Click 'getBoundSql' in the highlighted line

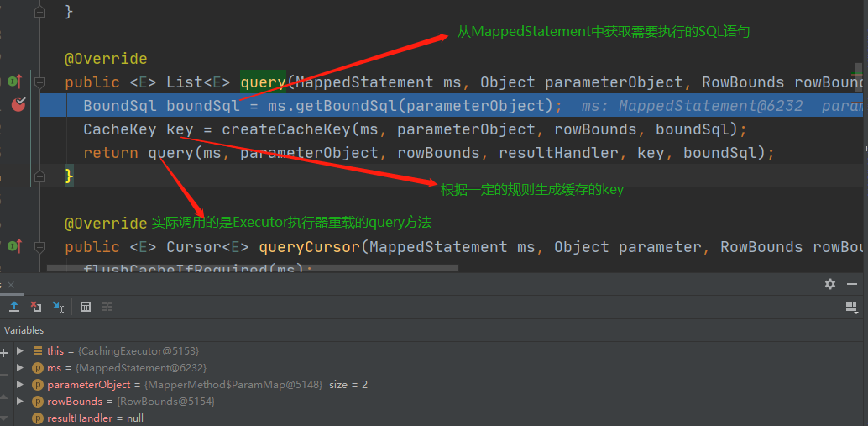tap(347, 105)
